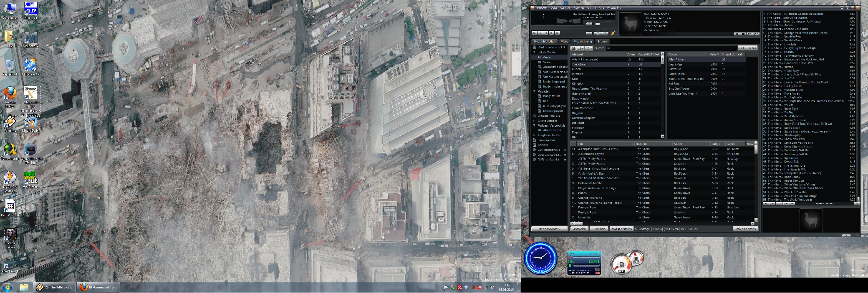Open Windows Explorer from the taskbar

click(x=24, y=287)
